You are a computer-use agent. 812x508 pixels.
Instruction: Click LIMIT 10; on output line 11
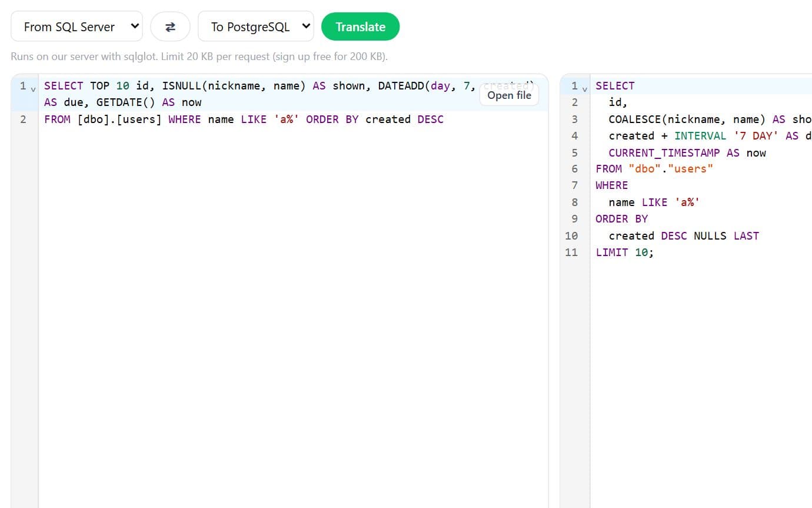[625, 253]
